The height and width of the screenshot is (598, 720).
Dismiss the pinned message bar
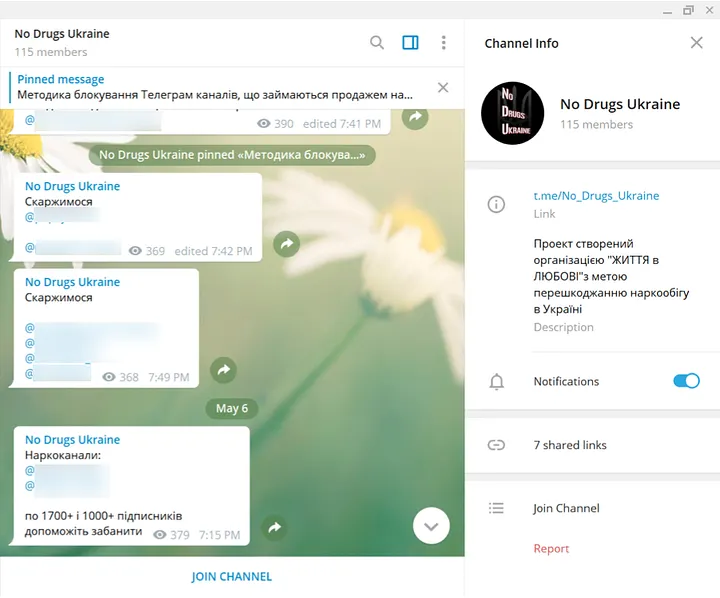click(x=443, y=87)
